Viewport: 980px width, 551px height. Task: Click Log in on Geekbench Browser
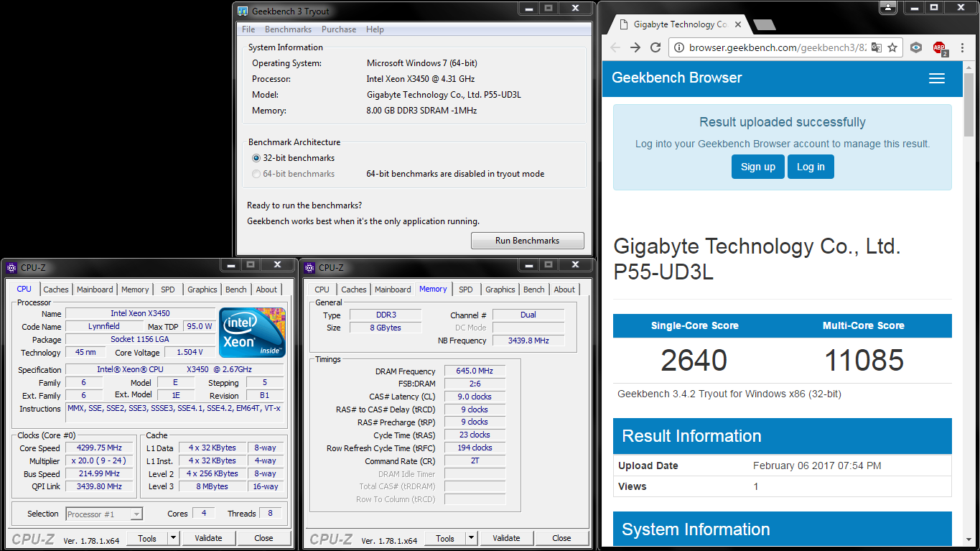[x=811, y=167]
